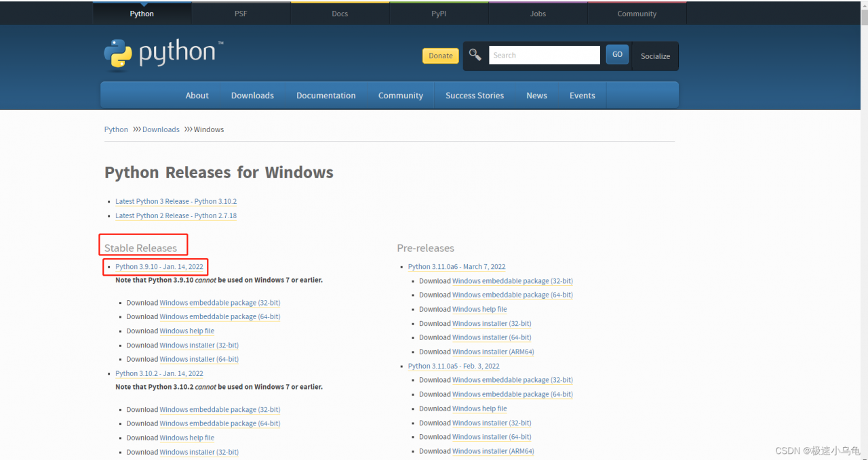Open Python 3.10.2 - Jan. 14, 2022 link
The height and width of the screenshot is (460, 868).
(x=159, y=373)
